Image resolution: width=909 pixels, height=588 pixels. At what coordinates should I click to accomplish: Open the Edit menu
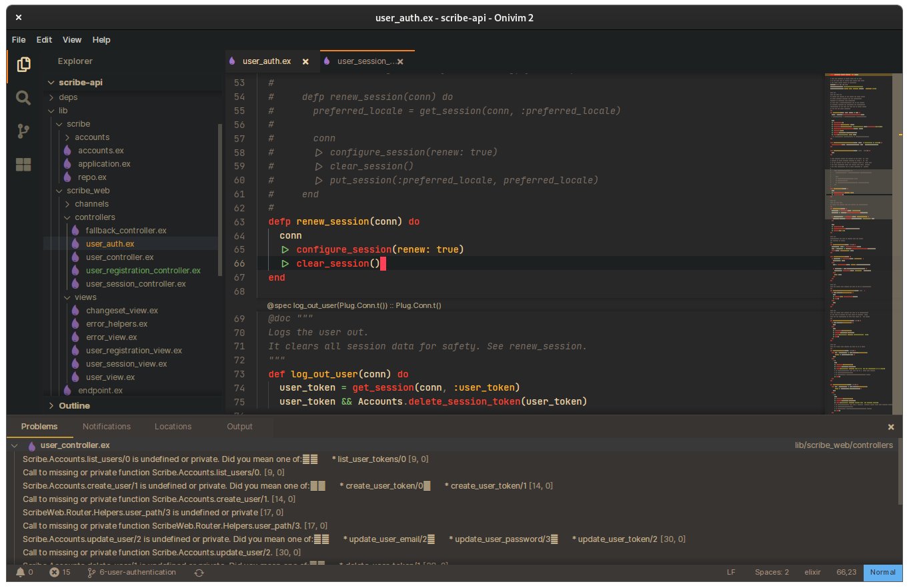[x=44, y=40]
